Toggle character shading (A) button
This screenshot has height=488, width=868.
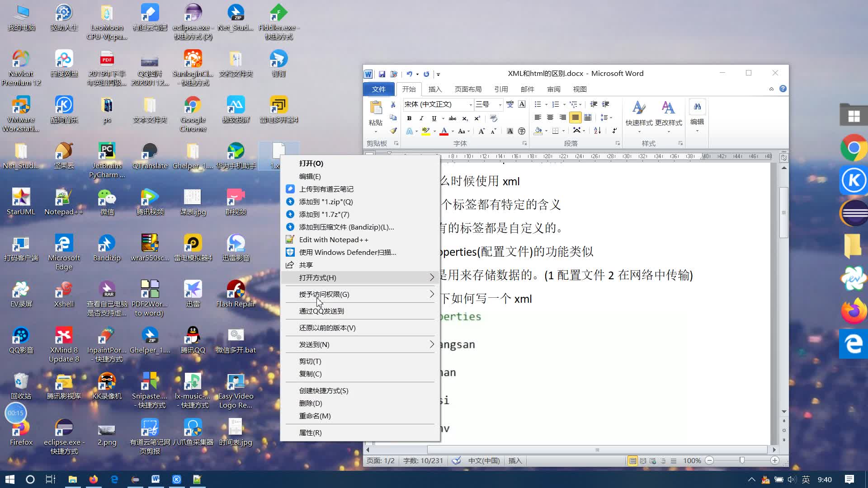pos(509,131)
